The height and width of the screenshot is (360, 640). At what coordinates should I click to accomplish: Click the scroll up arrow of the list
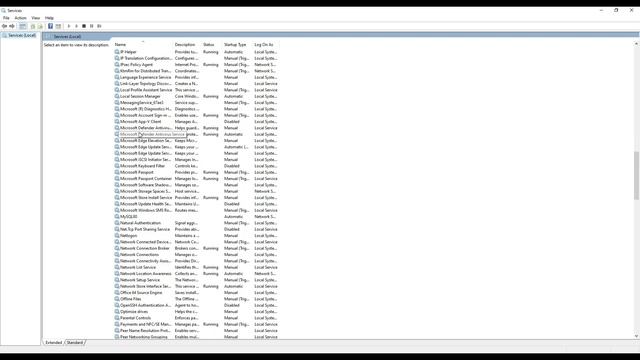(636, 44)
